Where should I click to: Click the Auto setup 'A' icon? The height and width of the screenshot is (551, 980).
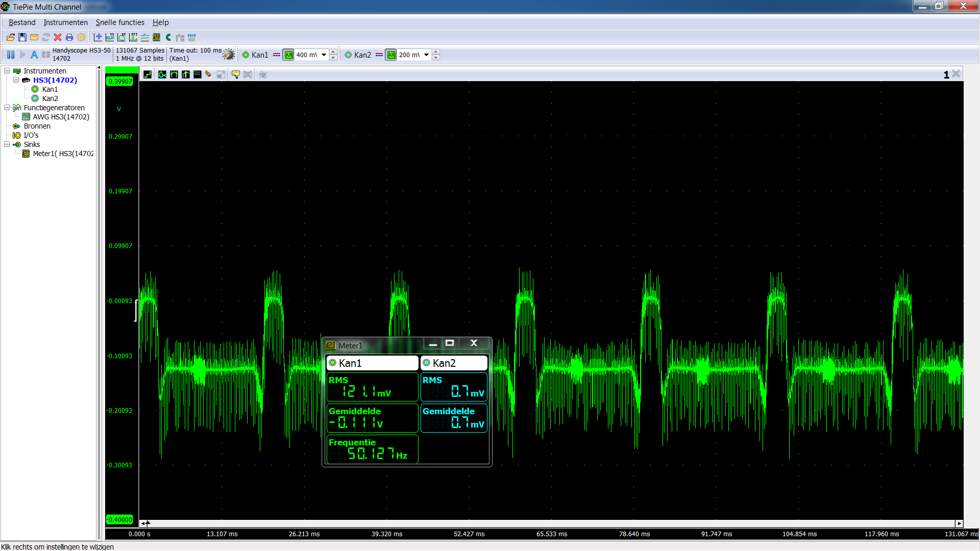(34, 55)
